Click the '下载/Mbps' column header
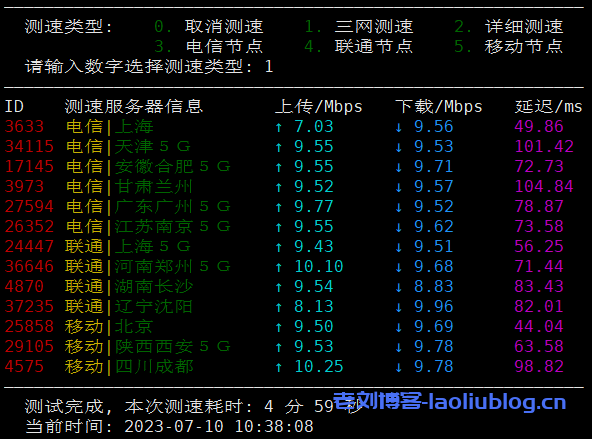 [x=439, y=106]
